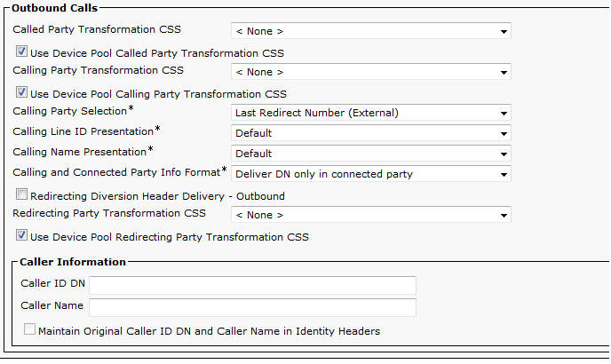
Task: Click the Caller Name input field
Action: click(252, 307)
